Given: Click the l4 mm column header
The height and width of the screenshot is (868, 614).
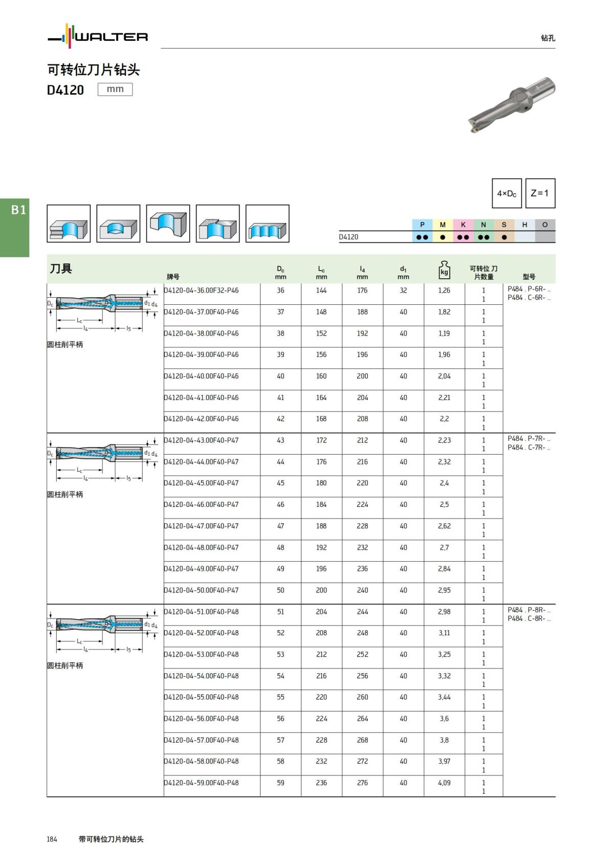Looking at the screenshot, I should pyautogui.click(x=362, y=273).
